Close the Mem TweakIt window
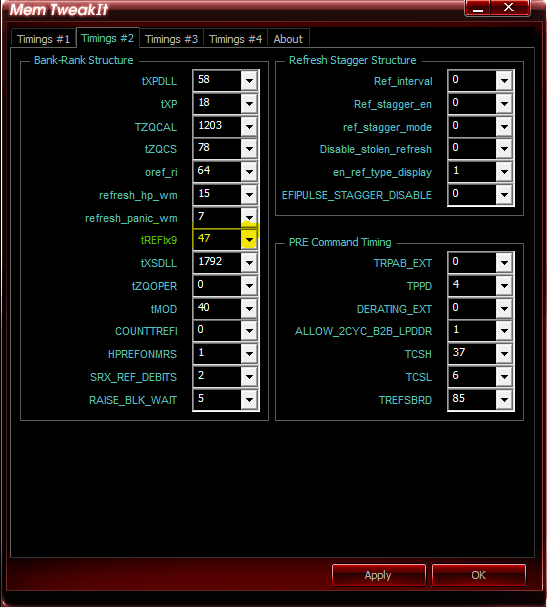 tap(509, 8)
